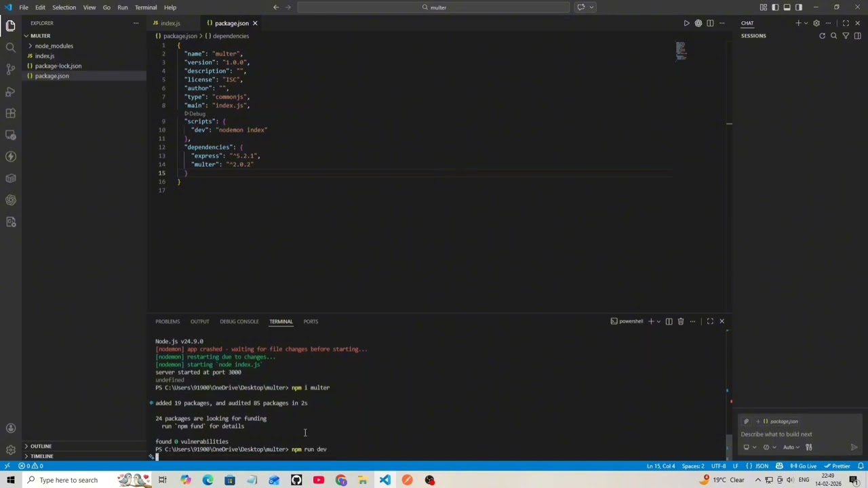Click the Debug codelens above scripts

click(x=195, y=114)
